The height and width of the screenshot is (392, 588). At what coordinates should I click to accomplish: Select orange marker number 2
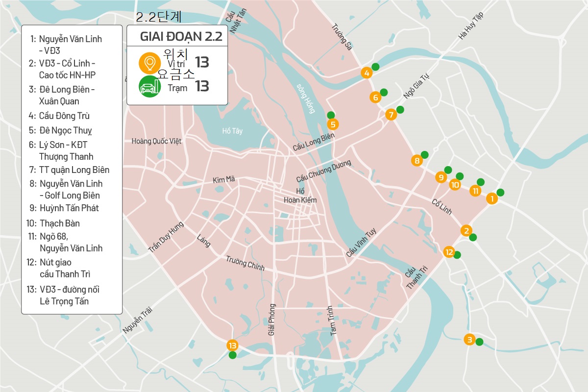click(x=466, y=231)
